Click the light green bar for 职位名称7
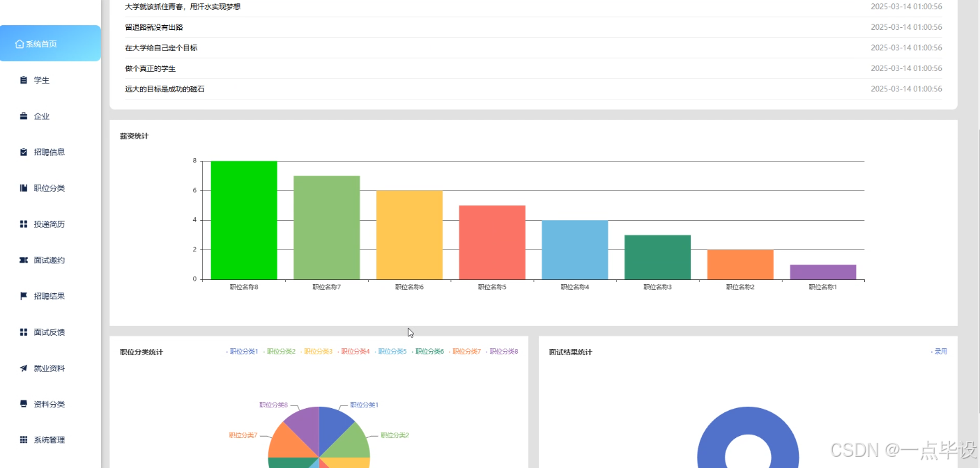 click(x=327, y=228)
